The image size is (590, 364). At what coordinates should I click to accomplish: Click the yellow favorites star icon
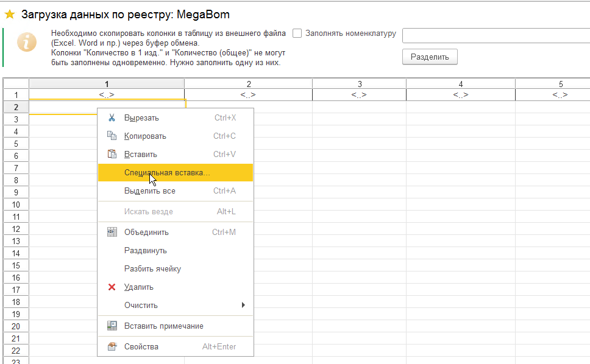(x=10, y=14)
